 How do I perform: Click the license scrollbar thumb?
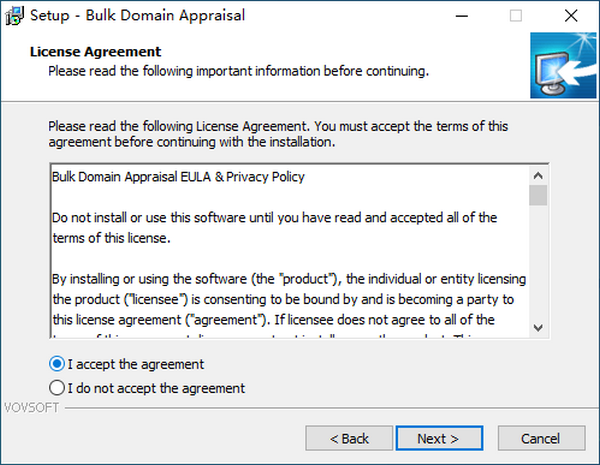click(x=538, y=194)
